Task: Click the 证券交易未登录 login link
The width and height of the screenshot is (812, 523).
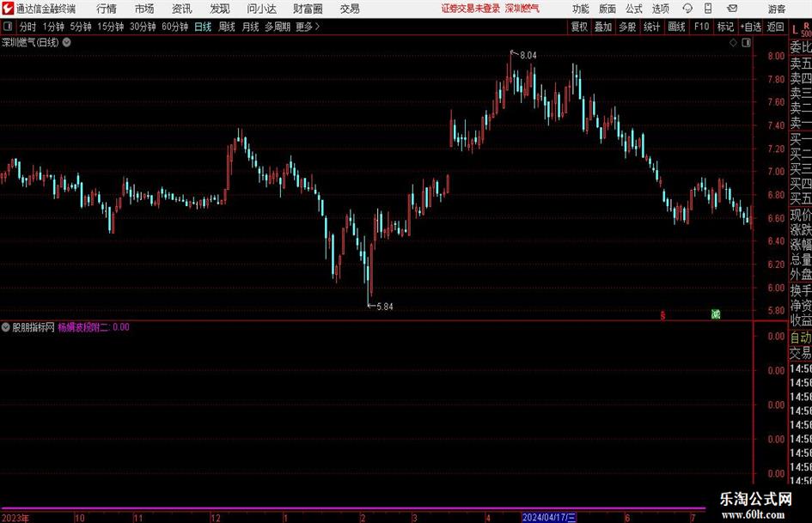Action: [471, 9]
